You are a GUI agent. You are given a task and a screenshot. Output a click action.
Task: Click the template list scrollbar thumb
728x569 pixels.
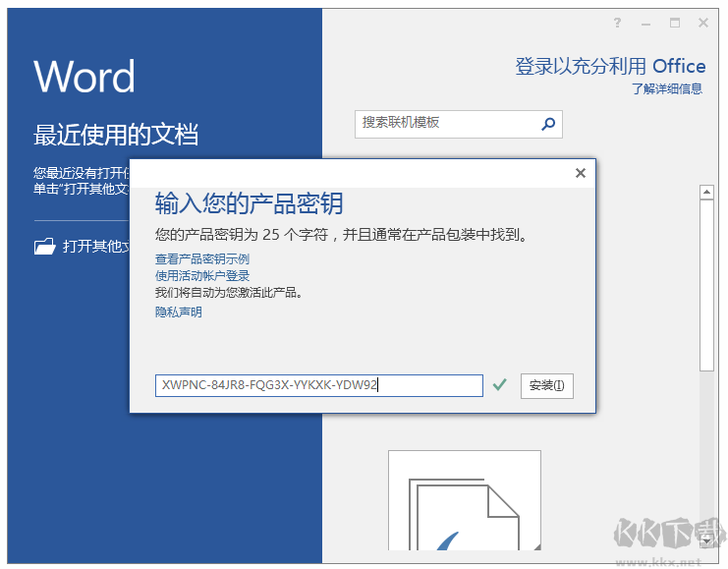click(706, 285)
